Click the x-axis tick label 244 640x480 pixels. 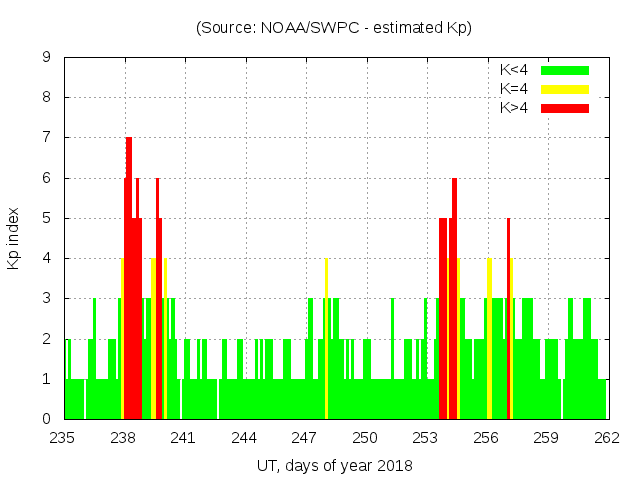(244, 437)
